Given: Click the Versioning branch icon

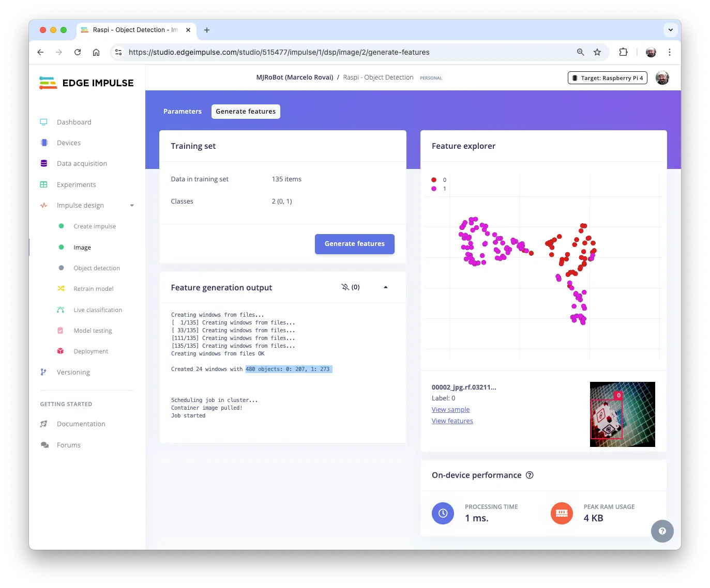Looking at the screenshot, I should (x=43, y=372).
